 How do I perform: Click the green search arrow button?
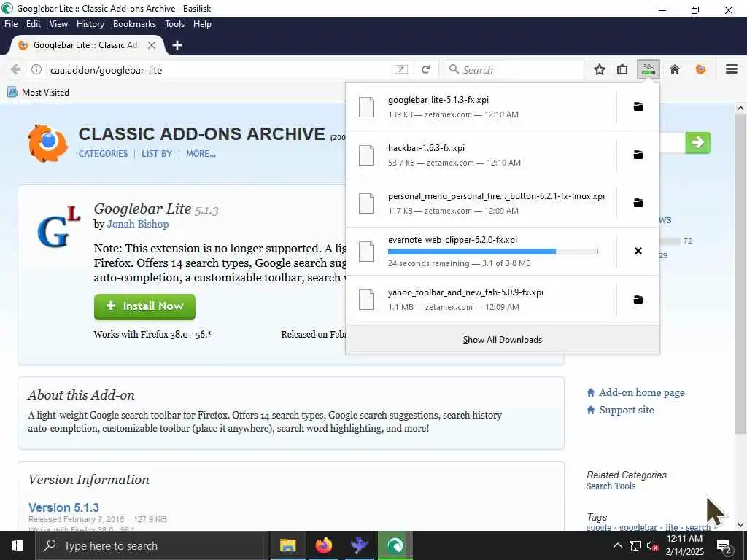pos(697,142)
